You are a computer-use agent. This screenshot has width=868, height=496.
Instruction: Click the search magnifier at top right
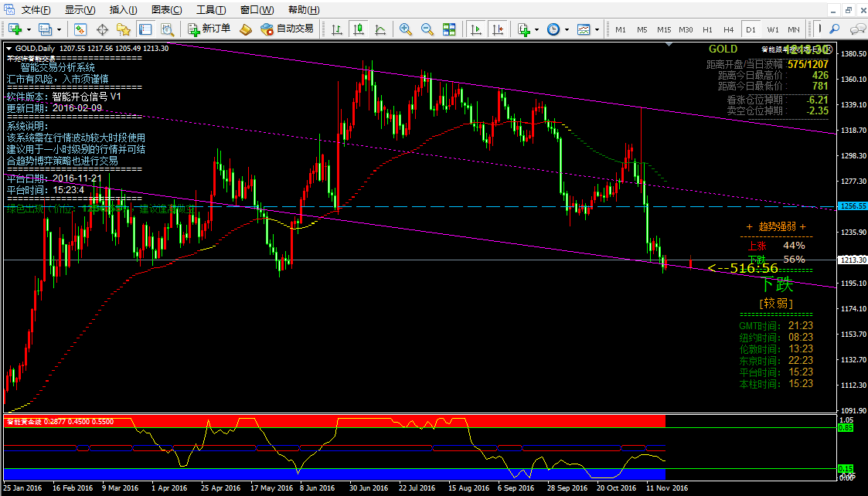coord(834,29)
